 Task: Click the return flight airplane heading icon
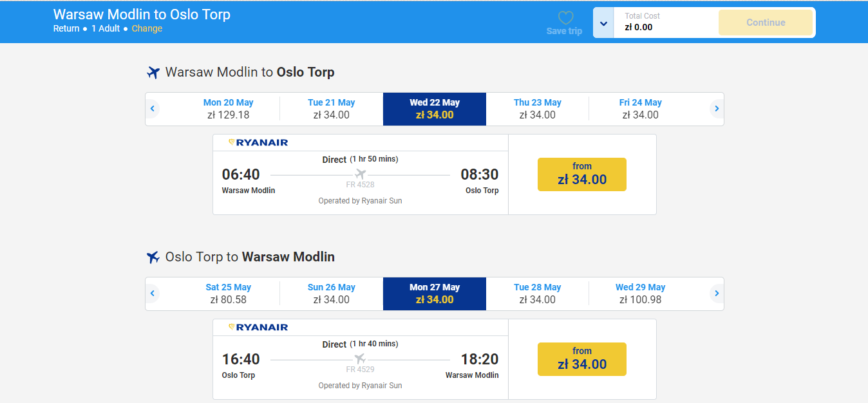153,258
